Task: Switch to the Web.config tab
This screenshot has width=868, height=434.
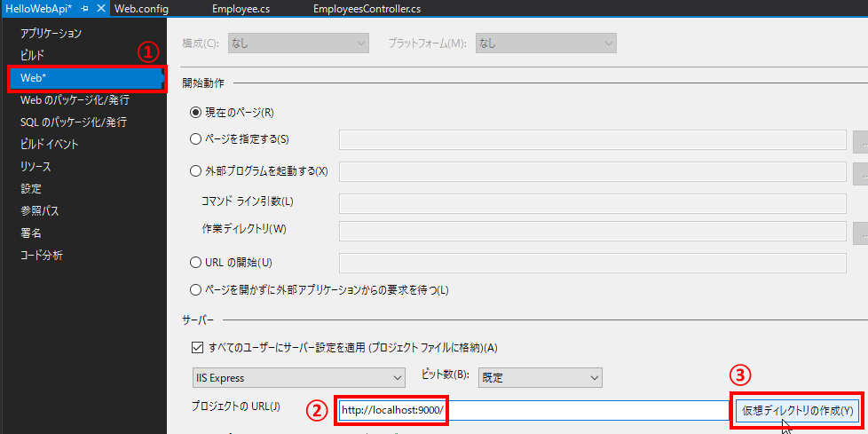Action: click(141, 9)
